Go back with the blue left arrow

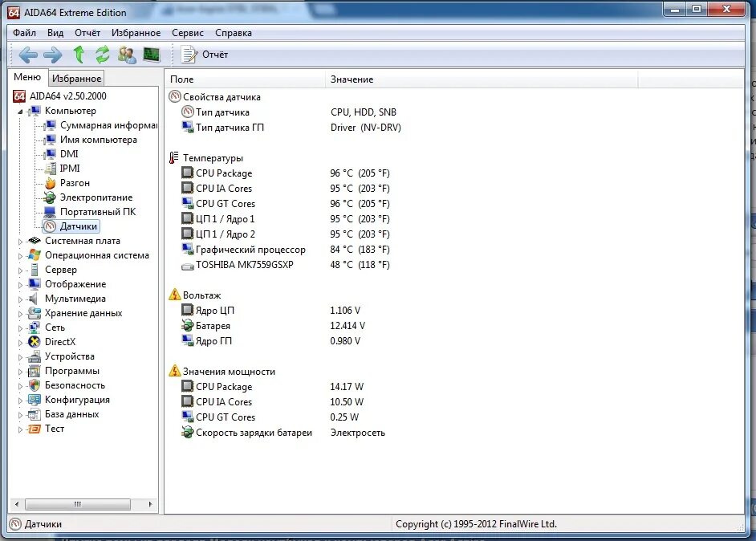(x=28, y=55)
